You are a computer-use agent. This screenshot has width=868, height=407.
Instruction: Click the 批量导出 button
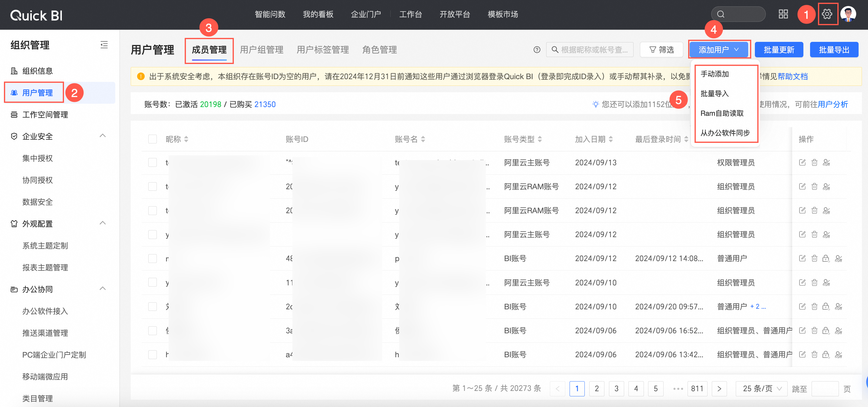[834, 50]
